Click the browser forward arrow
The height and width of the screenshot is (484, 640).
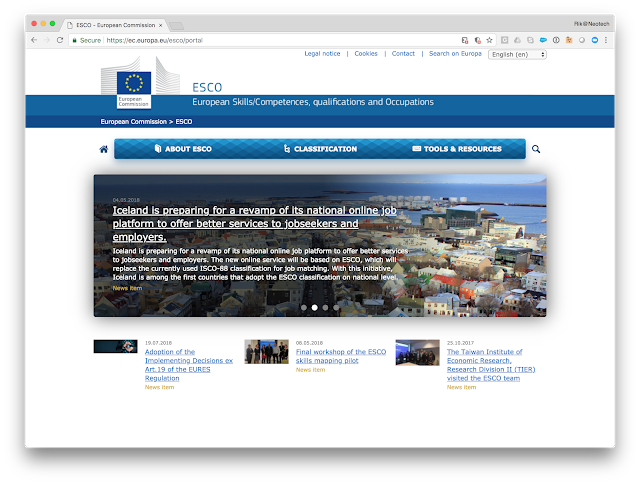tap(47, 40)
